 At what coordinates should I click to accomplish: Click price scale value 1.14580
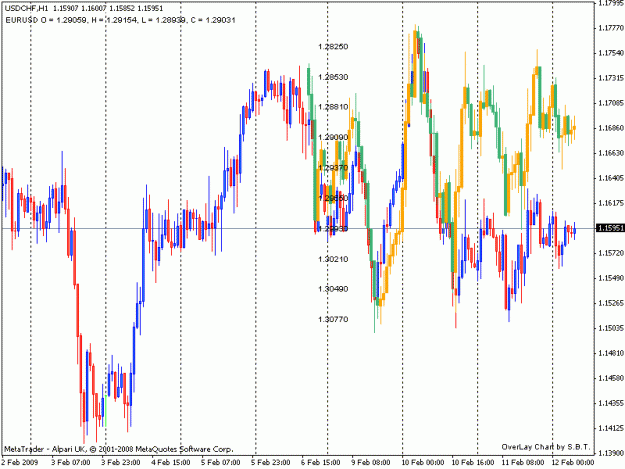[x=611, y=378]
